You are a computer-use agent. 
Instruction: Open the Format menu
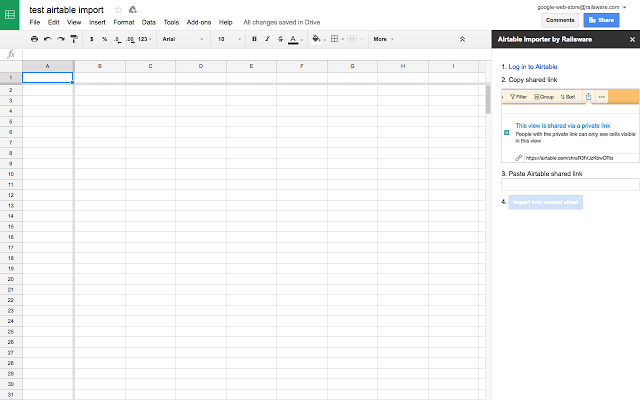pos(124,22)
